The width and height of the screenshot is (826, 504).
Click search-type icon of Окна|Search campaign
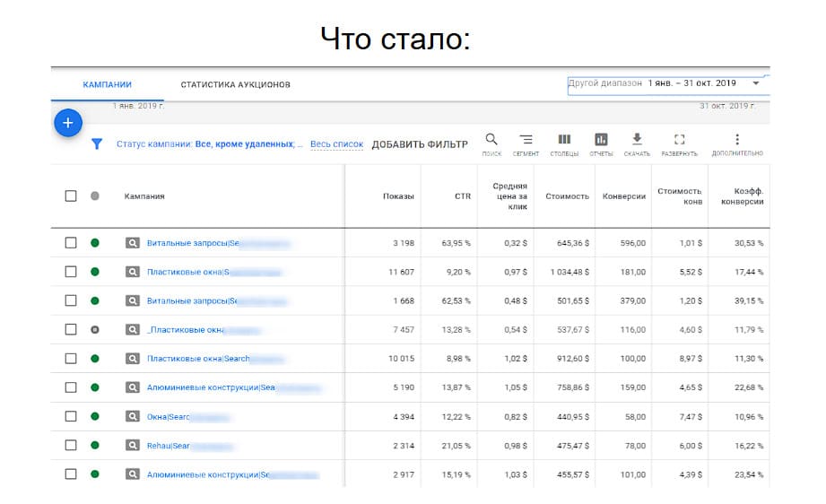(x=132, y=417)
